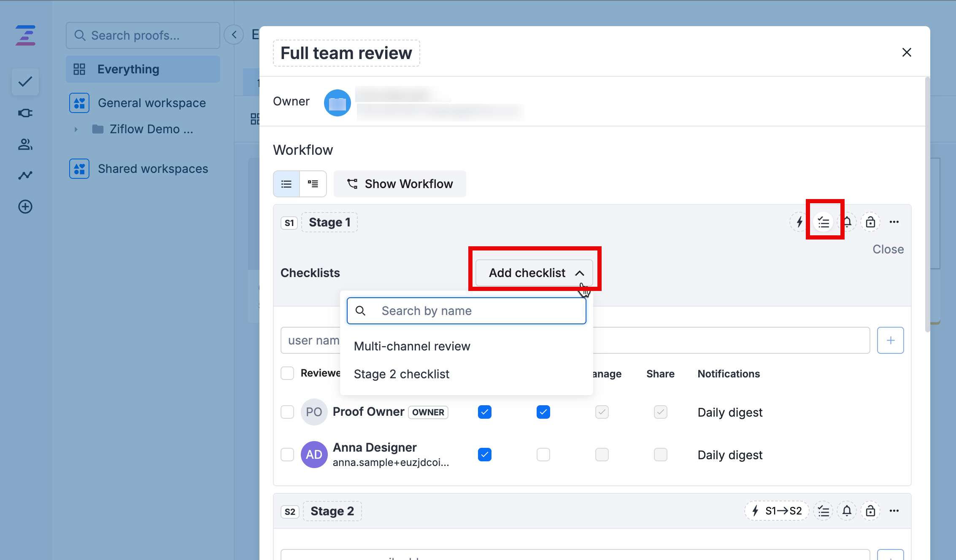Viewport: 956px width, 560px height.
Task: Collapse the Add checklist dropdown
Action: pyautogui.click(x=534, y=272)
